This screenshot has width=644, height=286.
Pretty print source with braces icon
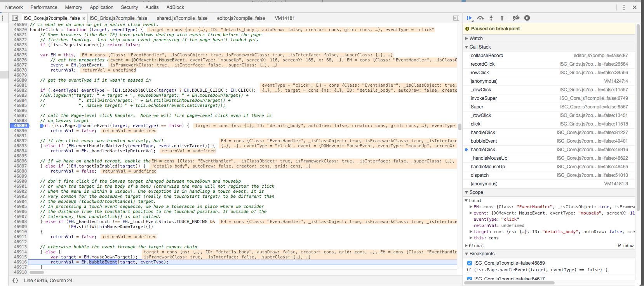point(15,280)
